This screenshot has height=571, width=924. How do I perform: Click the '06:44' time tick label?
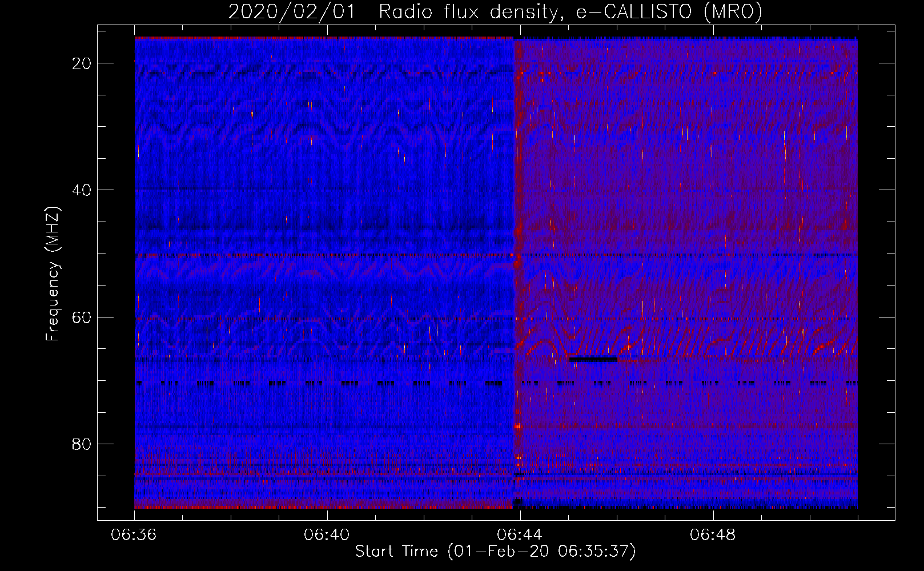520,535
